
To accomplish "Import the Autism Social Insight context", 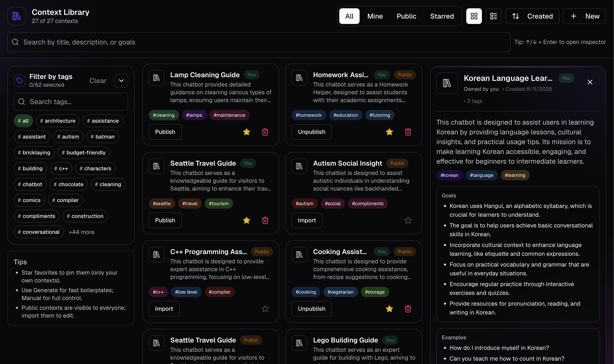I will [307, 220].
